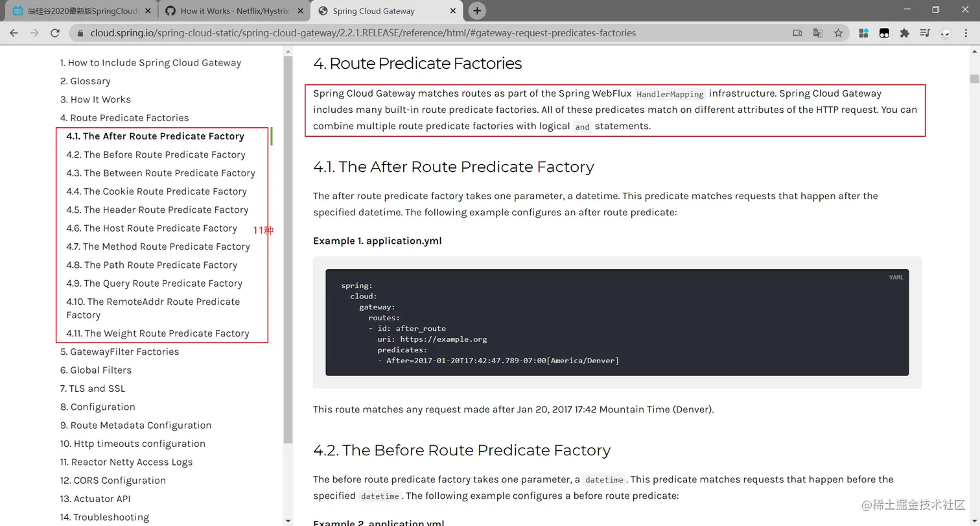Open a new tab with plus button
Image resolution: width=980 pixels, height=526 pixels.
coord(477,10)
